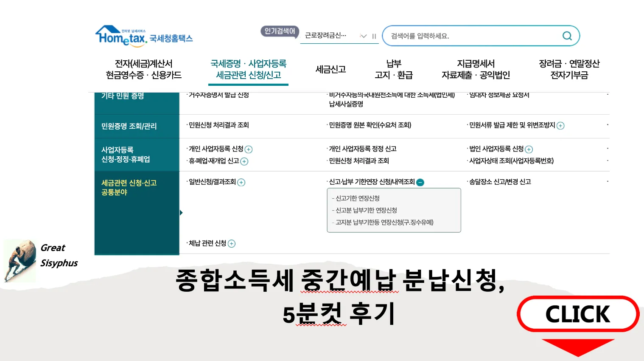This screenshot has height=361, width=644.
Task: Pause the popular keyword rotation
Action: [374, 37]
